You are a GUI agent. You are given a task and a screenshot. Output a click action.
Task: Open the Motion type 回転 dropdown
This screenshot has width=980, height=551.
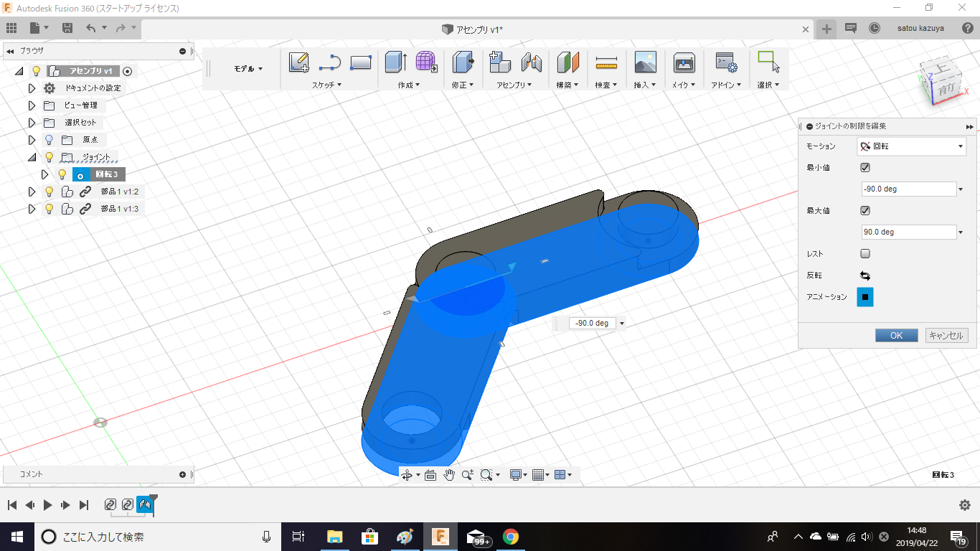pos(911,146)
